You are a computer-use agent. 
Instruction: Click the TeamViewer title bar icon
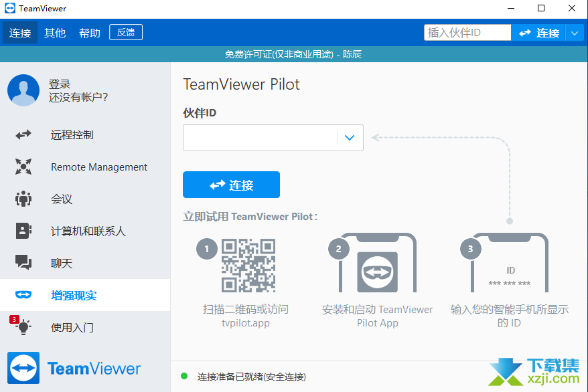click(10, 8)
